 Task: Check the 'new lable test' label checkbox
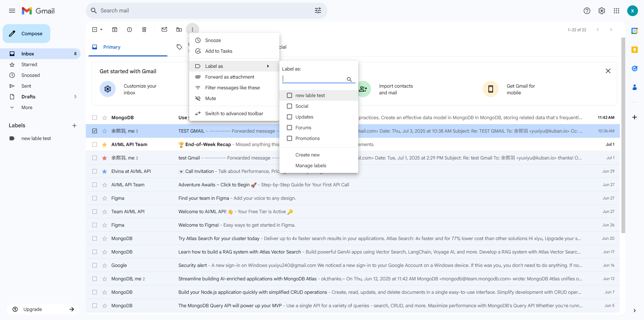(x=289, y=95)
